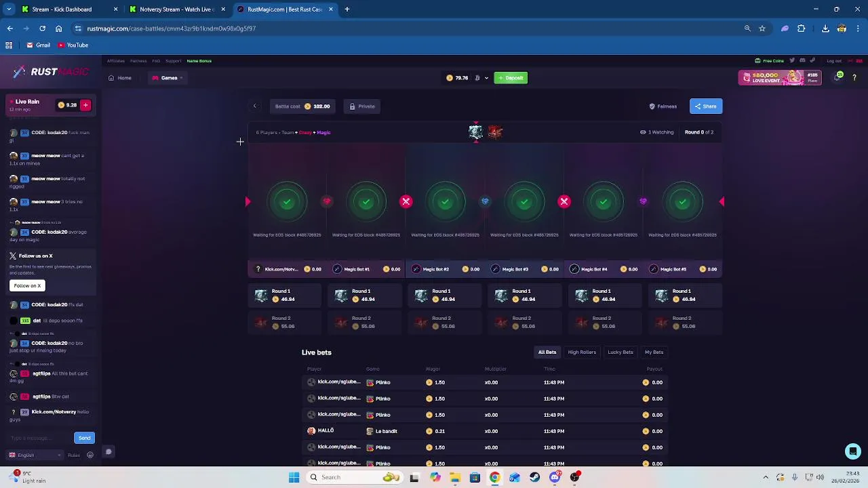
Task: Open the Windows Start menu
Action: [x=294, y=477]
